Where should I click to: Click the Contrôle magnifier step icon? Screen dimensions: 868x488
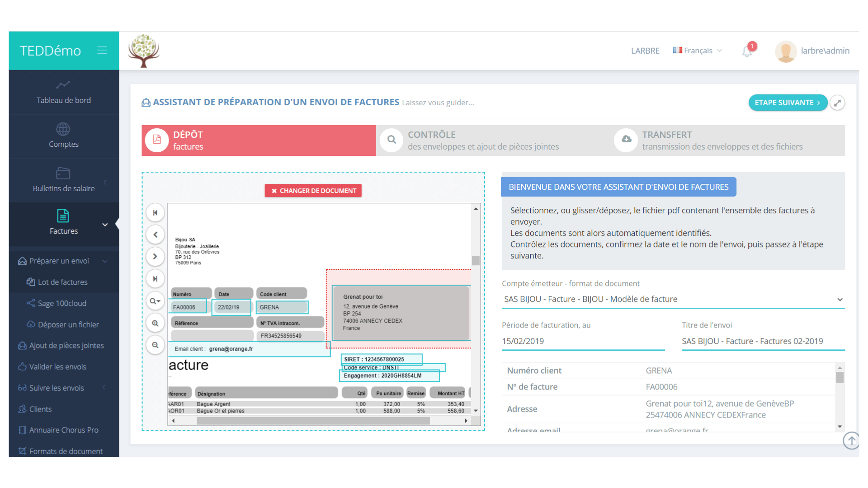click(392, 140)
